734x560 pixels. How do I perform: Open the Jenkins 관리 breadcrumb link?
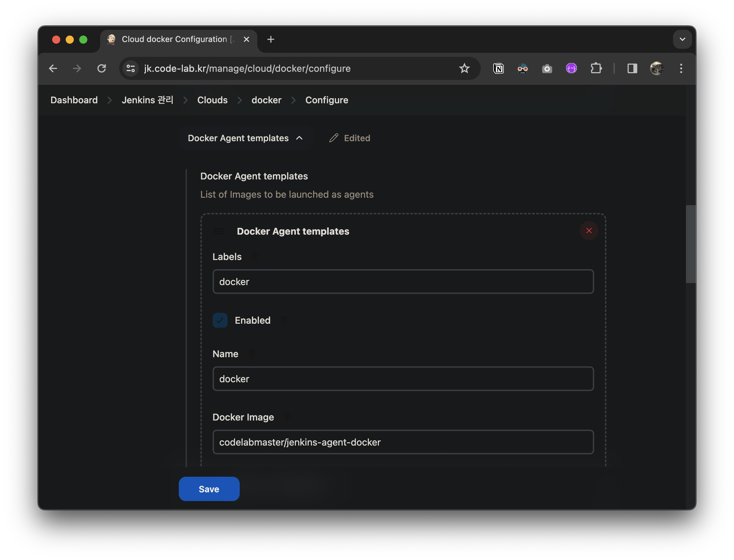[147, 100]
